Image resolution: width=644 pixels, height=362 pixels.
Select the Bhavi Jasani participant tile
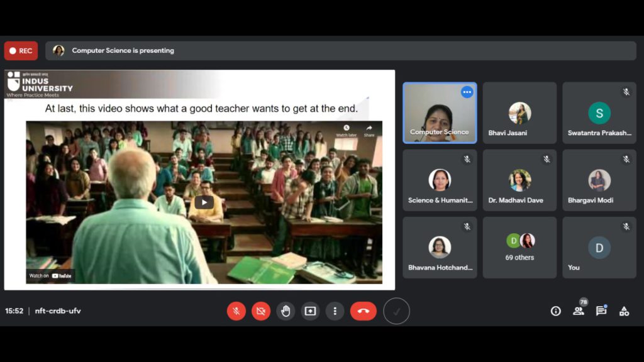(x=519, y=113)
